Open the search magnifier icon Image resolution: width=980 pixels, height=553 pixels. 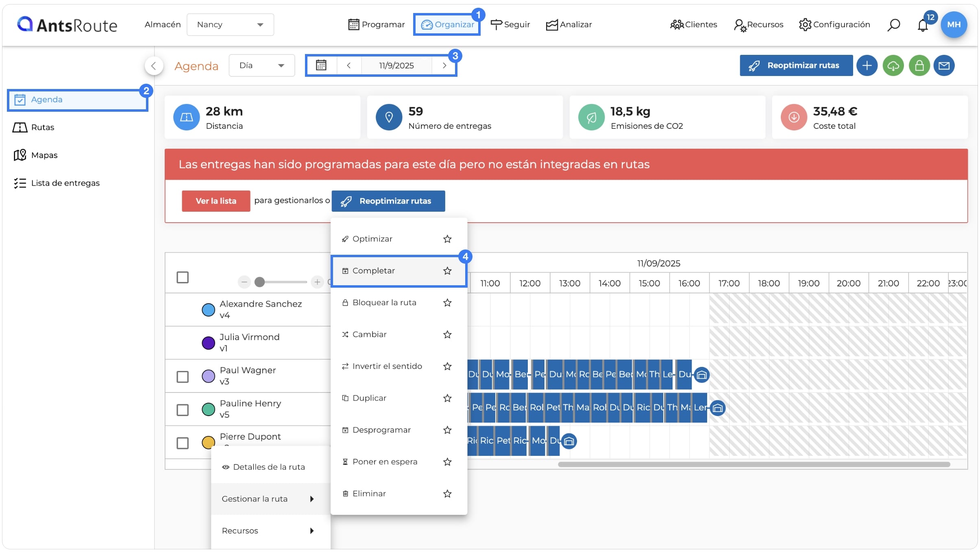tap(893, 25)
